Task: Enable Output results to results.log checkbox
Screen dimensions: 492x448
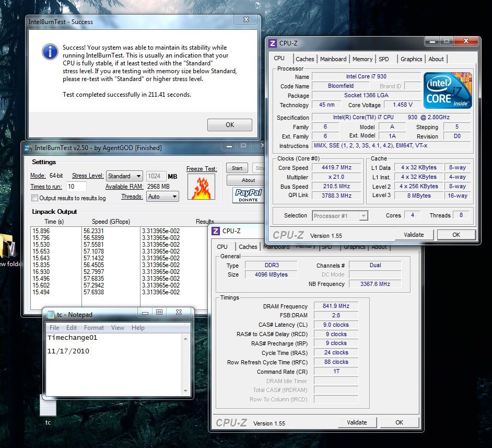Action: (34, 198)
